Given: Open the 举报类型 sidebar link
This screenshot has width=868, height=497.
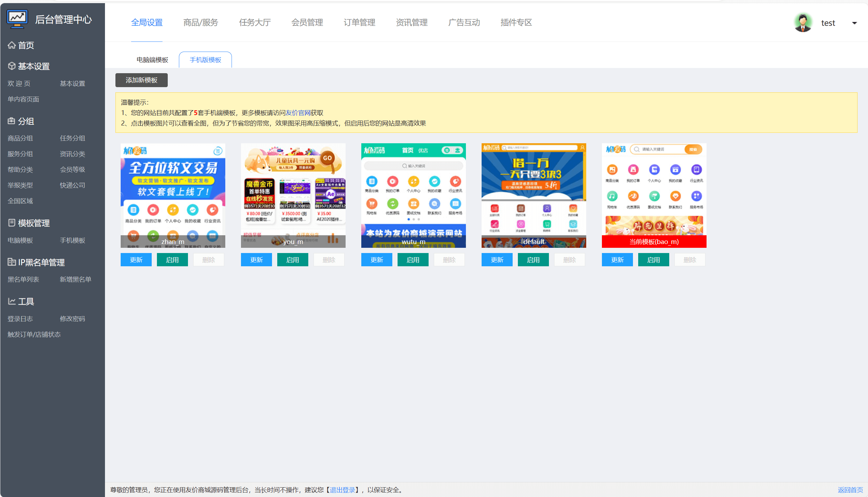Looking at the screenshot, I should coord(20,185).
